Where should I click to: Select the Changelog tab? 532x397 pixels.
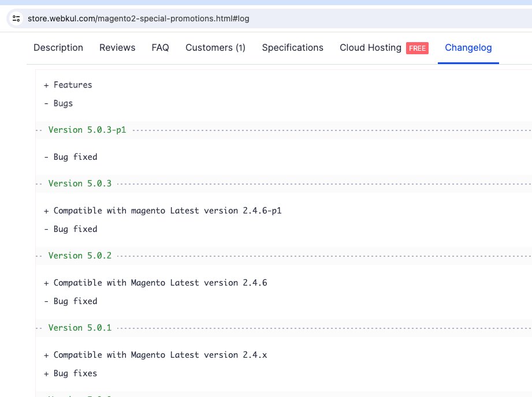pos(468,47)
